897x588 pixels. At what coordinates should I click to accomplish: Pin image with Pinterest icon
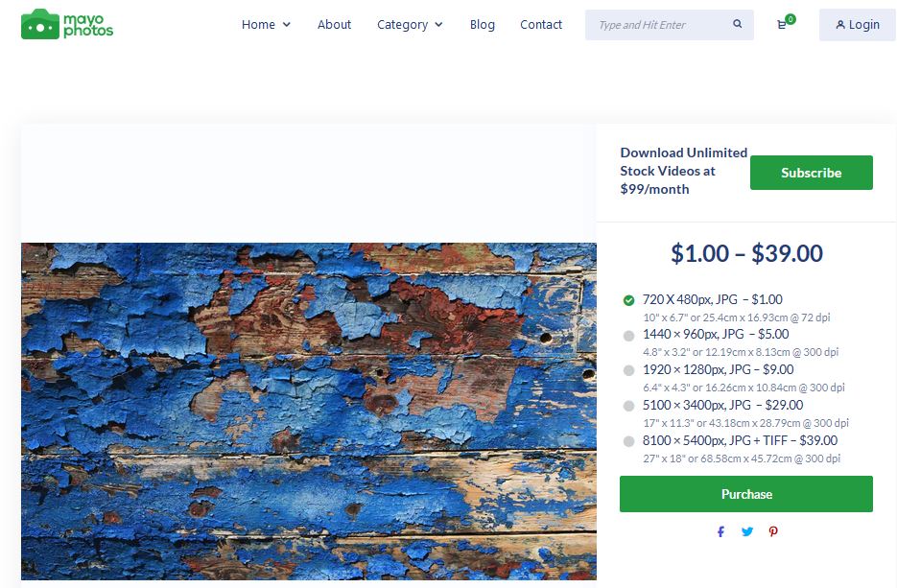[x=773, y=531]
